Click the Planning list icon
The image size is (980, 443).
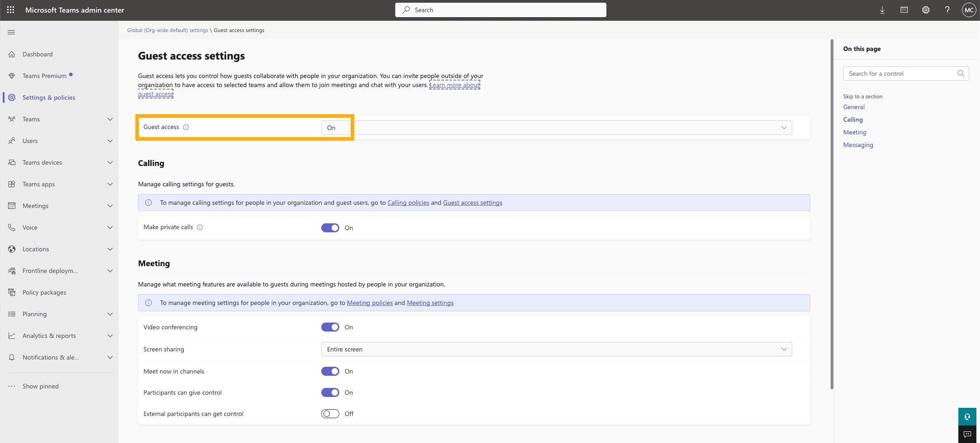(12, 314)
